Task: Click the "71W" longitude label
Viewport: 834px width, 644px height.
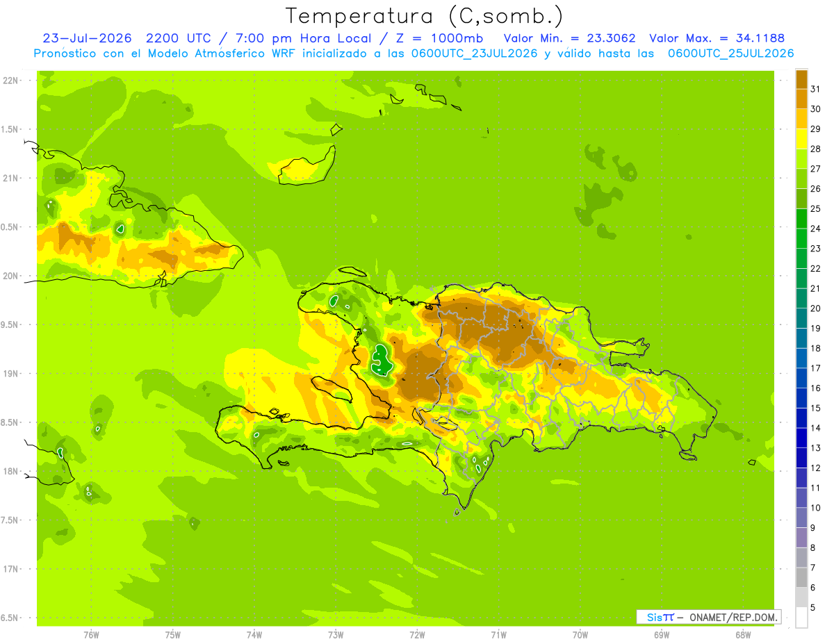Action: pyautogui.click(x=498, y=634)
